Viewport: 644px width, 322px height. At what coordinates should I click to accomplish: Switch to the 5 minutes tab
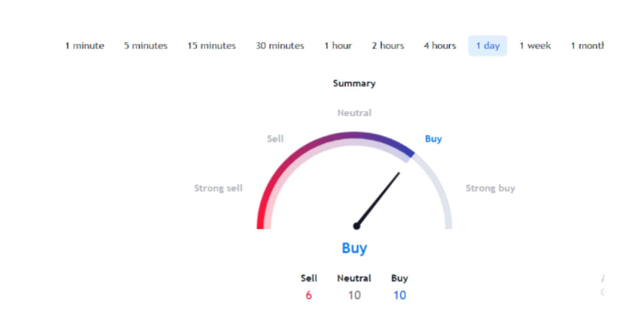pyautogui.click(x=146, y=46)
